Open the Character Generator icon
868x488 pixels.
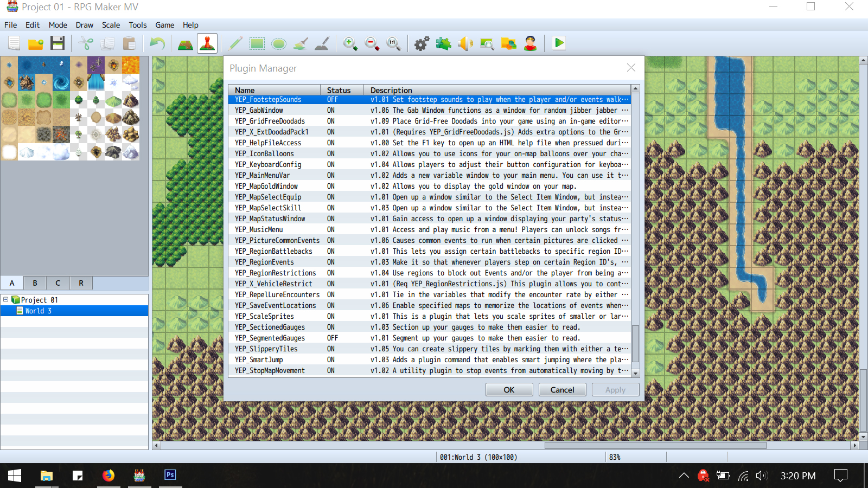531,43
